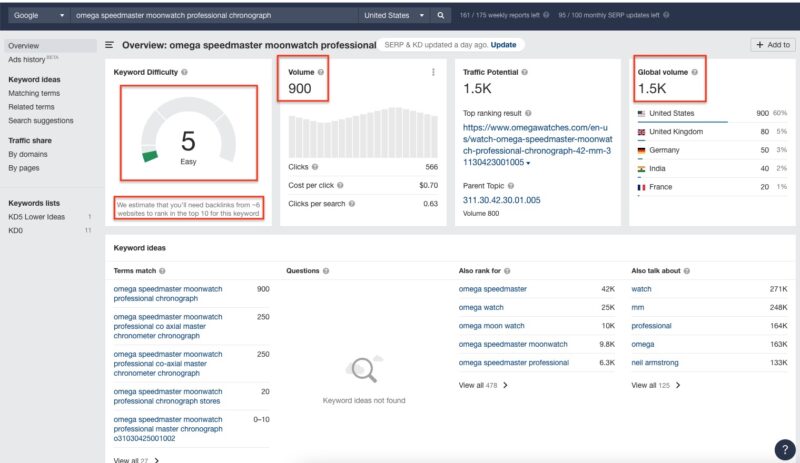Click help icon next to Top ranking result

[x=528, y=113]
